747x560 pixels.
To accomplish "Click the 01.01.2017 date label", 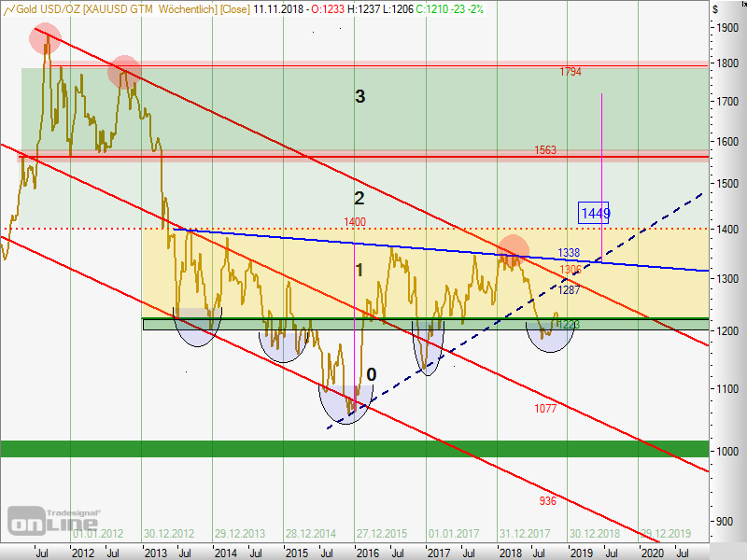I will (x=454, y=533).
